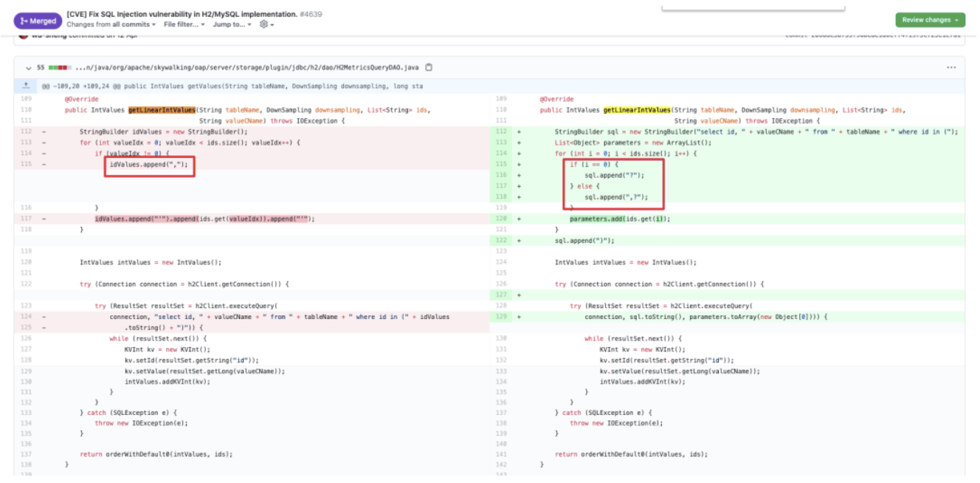Viewport: 980px width, 483px height.
Task: Click the Review changes button
Action: point(930,20)
